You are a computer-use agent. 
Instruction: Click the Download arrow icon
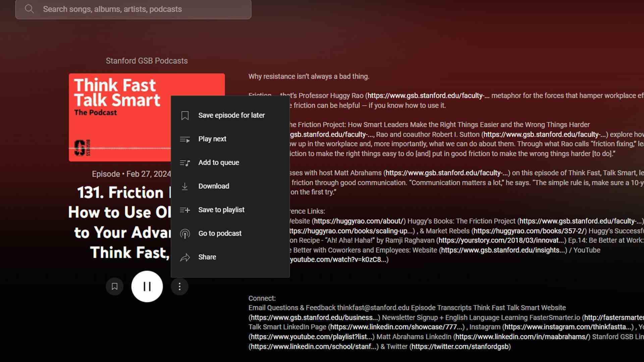click(x=185, y=186)
